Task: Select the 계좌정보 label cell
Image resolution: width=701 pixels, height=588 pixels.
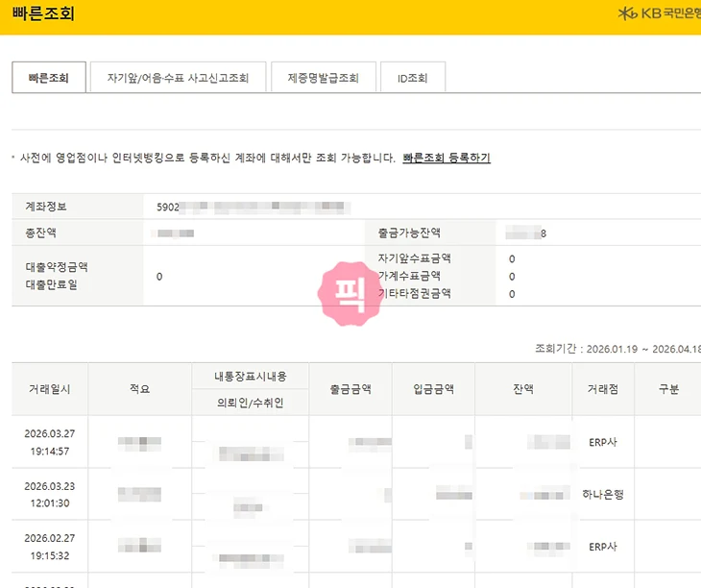Action: pos(78,207)
